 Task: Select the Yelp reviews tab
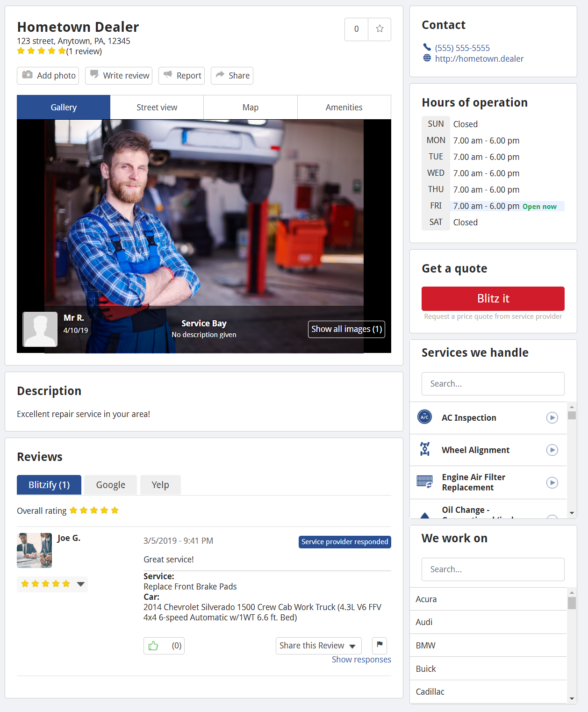160,485
